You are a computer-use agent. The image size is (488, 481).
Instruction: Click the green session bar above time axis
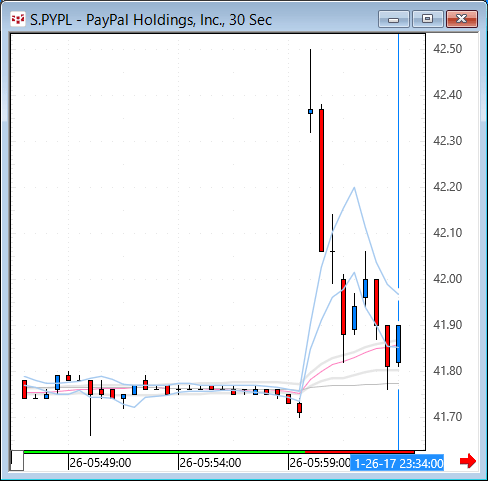coord(164,452)
